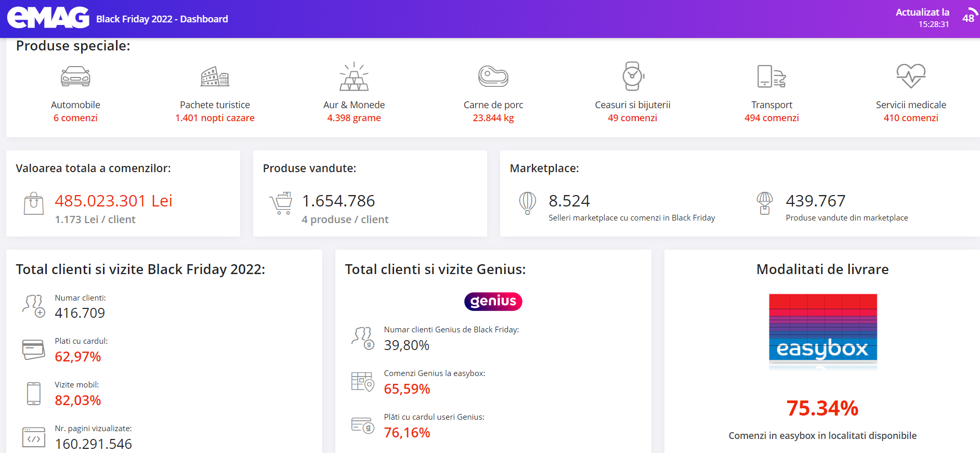Select the 8.524 sellers number
The height and width of the screenshot is (453, 980).
[x=569, y=201]
